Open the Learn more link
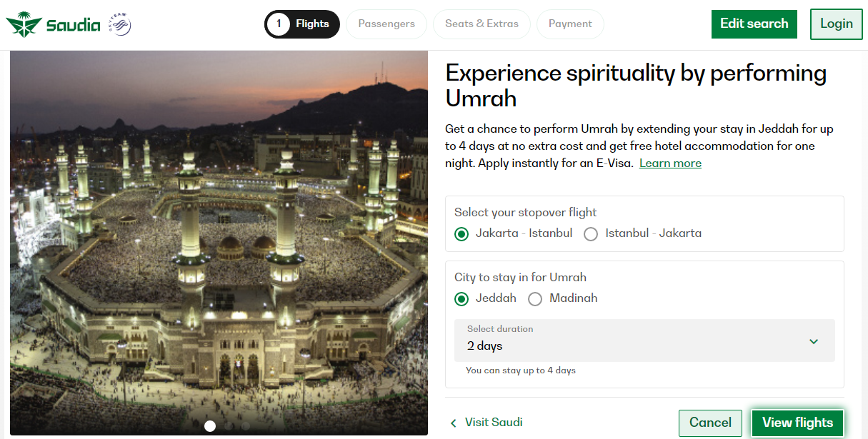The width and height of the screenshot is (868, 439). pyautogui.click(x=670, y=163)
